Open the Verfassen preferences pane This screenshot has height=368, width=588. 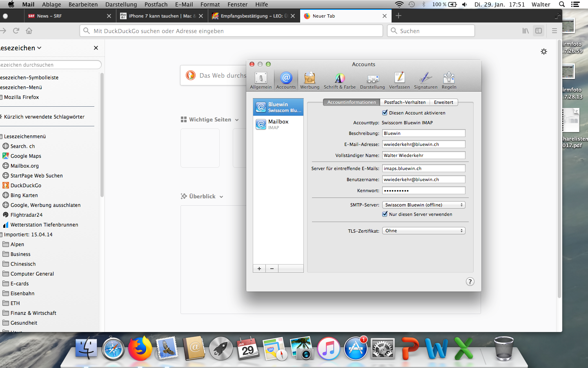point(399,80)
